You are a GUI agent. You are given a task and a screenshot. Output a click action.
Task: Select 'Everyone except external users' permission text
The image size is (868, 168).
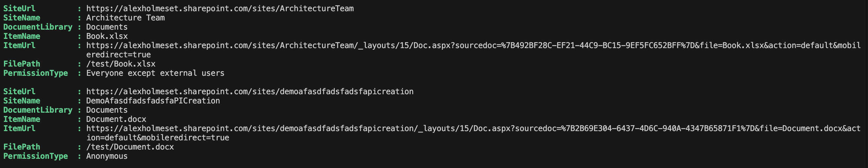click(x=155, y=73)
